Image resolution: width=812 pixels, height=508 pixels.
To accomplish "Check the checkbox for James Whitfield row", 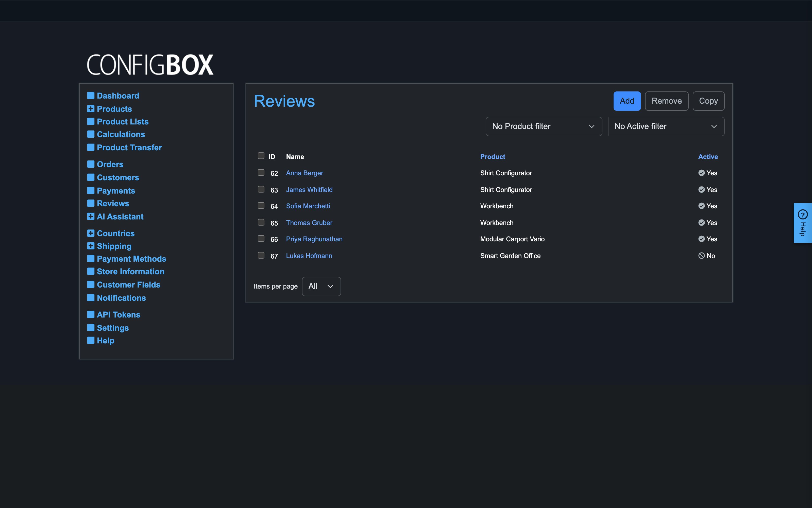I will coord(261,189).
